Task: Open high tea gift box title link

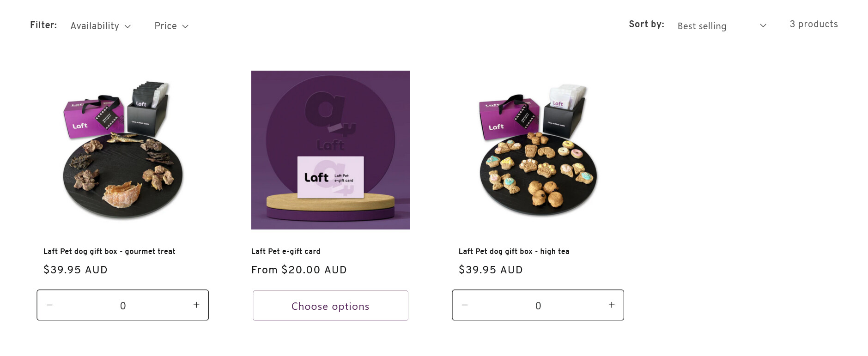Action: click(x=514, y=251)
